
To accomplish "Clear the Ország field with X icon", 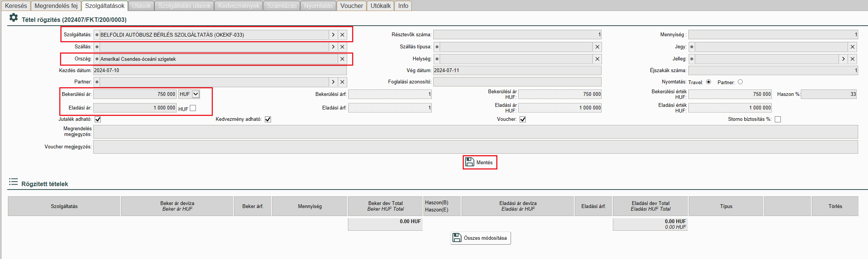I will point(342,59).
